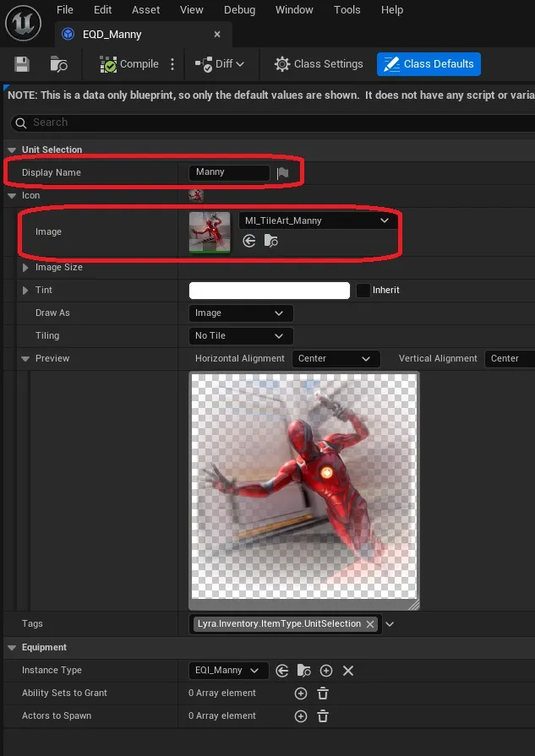Focus the Search details field
The width and height of the screenshot is (535, 756).
[x=272, y=123]
